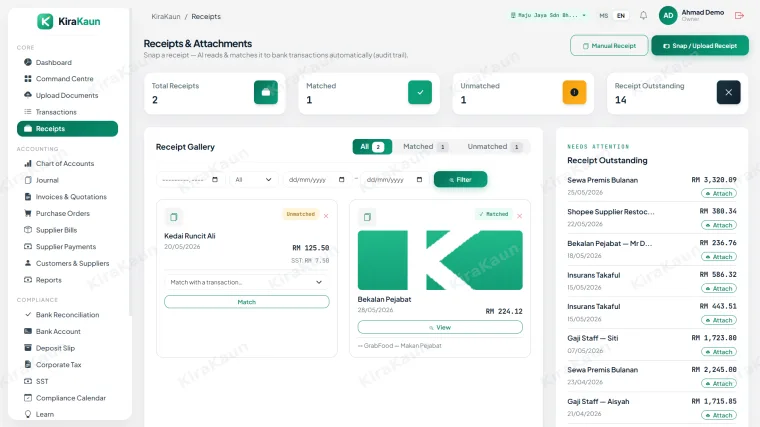Open the month picker field
Image resolution: width=760 pixels, height=427 pixels.
click(x=191, y=179)
